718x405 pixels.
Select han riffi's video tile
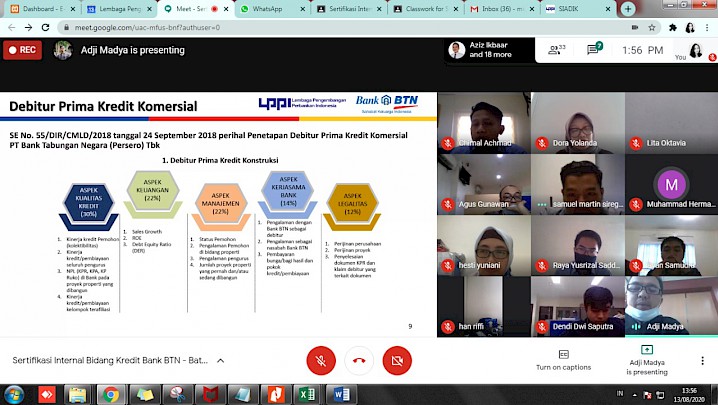pos(484,306)
